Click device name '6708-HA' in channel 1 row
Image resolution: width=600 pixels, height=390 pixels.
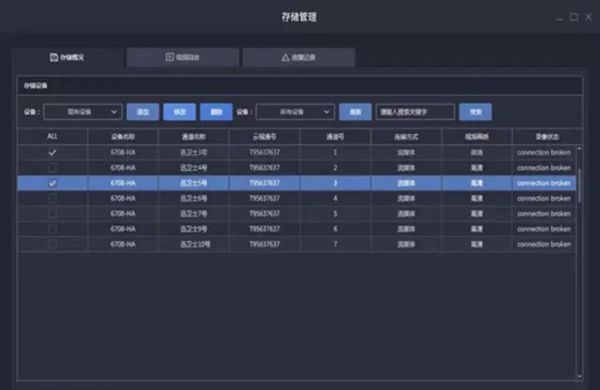(123, 153)
